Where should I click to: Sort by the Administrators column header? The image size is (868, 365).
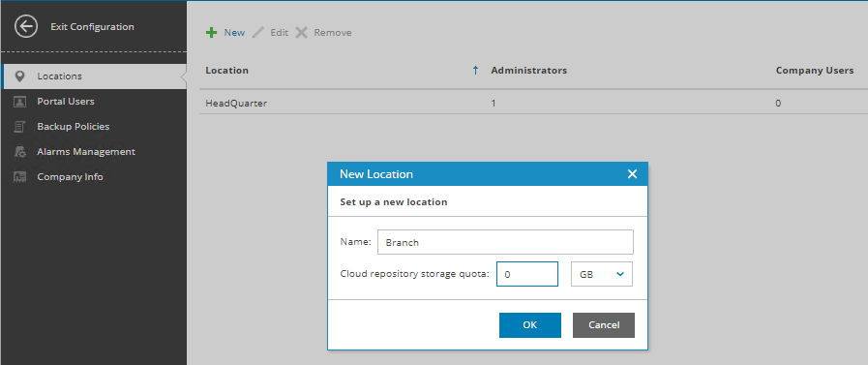tap(528, 71)
